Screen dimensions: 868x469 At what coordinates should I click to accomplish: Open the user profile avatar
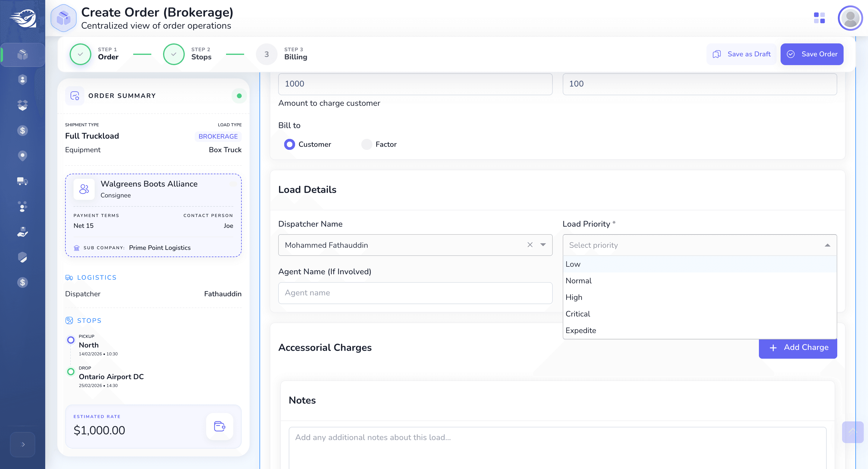850,18
